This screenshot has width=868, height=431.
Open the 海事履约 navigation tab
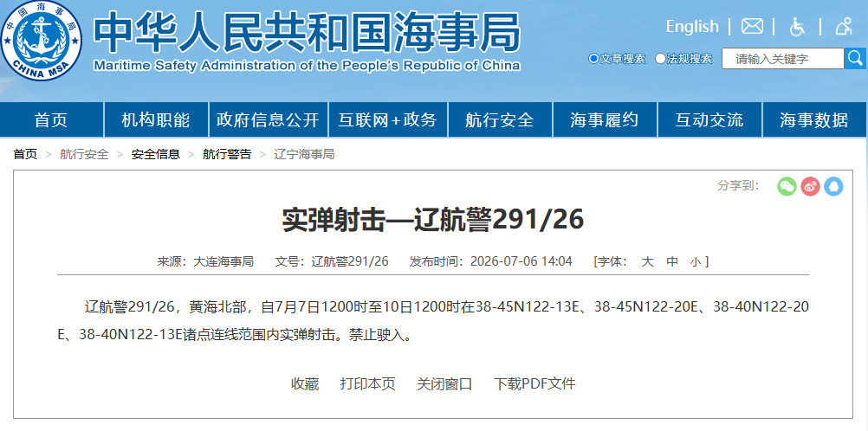[x=605, y=119]
